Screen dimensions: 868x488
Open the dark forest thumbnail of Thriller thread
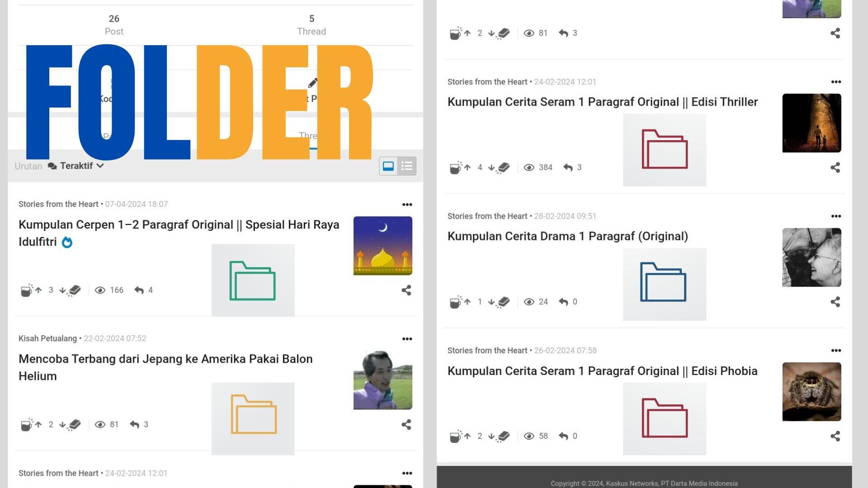(x=812, y=123)
